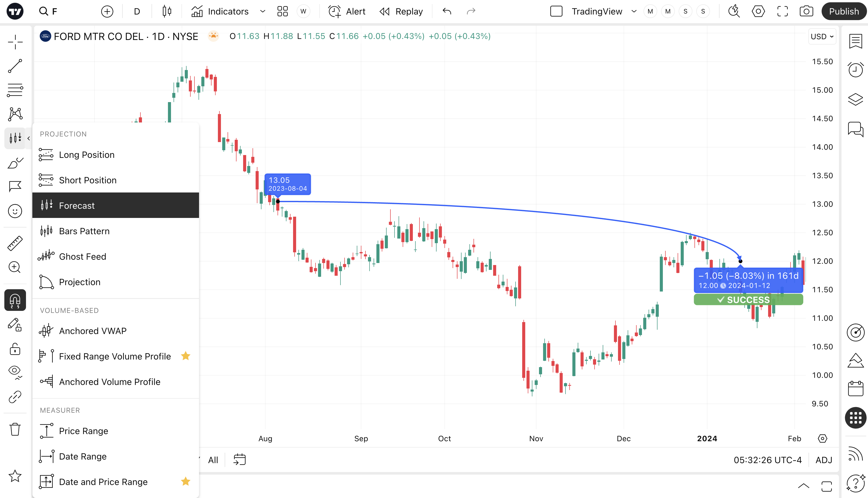Toggle magnet mode
This screenshot has width=868, height=498.
[x=15, y=300]
